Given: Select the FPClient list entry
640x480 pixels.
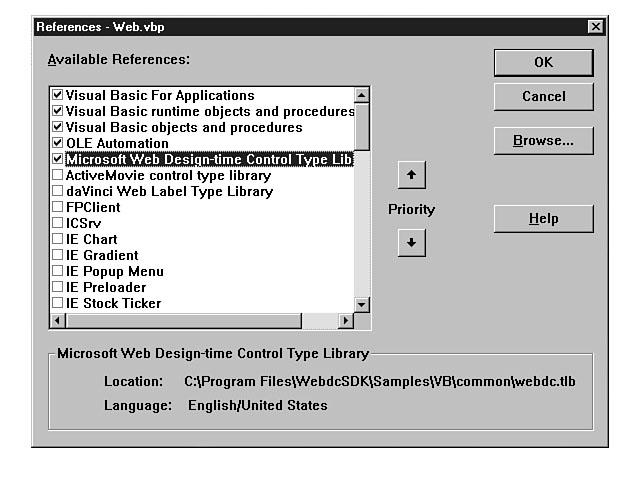Looking at the screenshot, I should point(93,208).
